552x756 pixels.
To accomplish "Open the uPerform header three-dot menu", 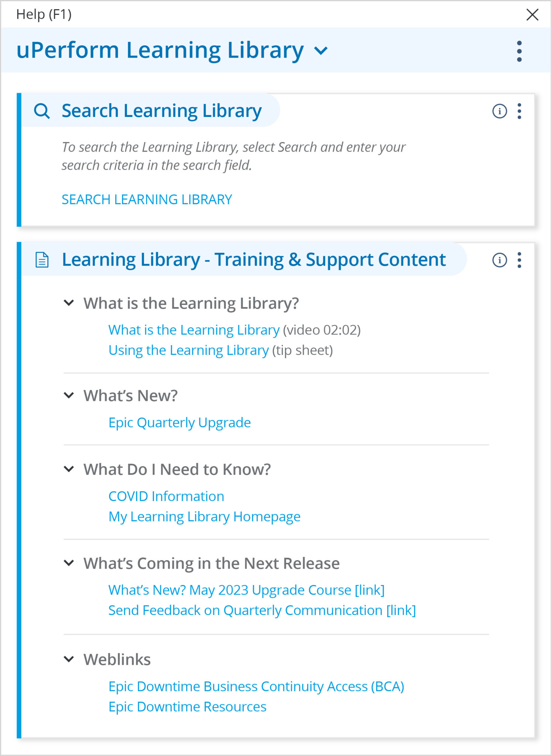I will pyautogui.click(x=519, y=51).
